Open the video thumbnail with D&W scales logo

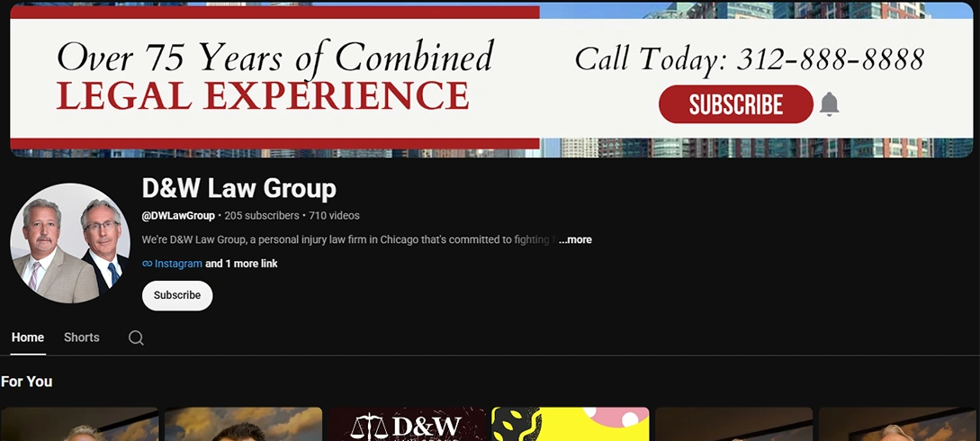coord(408,424)
